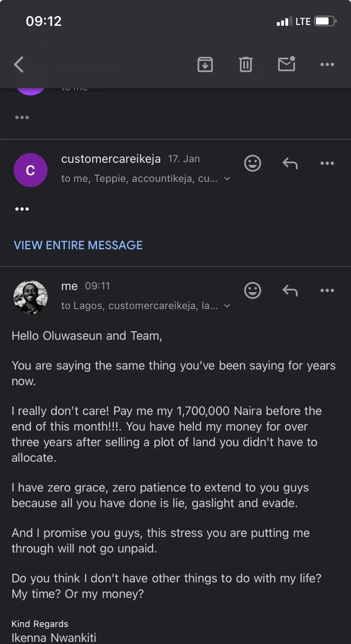Open more options for customercareikeja's message

(327, 163)
